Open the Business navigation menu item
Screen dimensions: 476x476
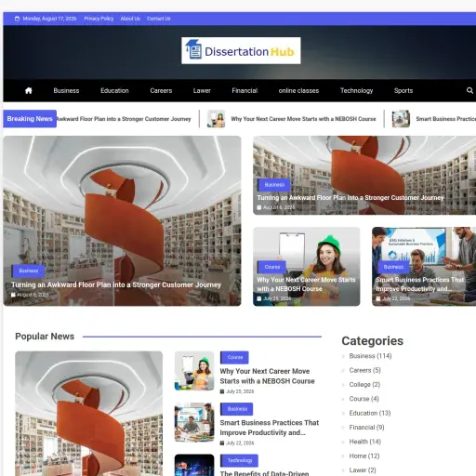[x=66, y=91]
